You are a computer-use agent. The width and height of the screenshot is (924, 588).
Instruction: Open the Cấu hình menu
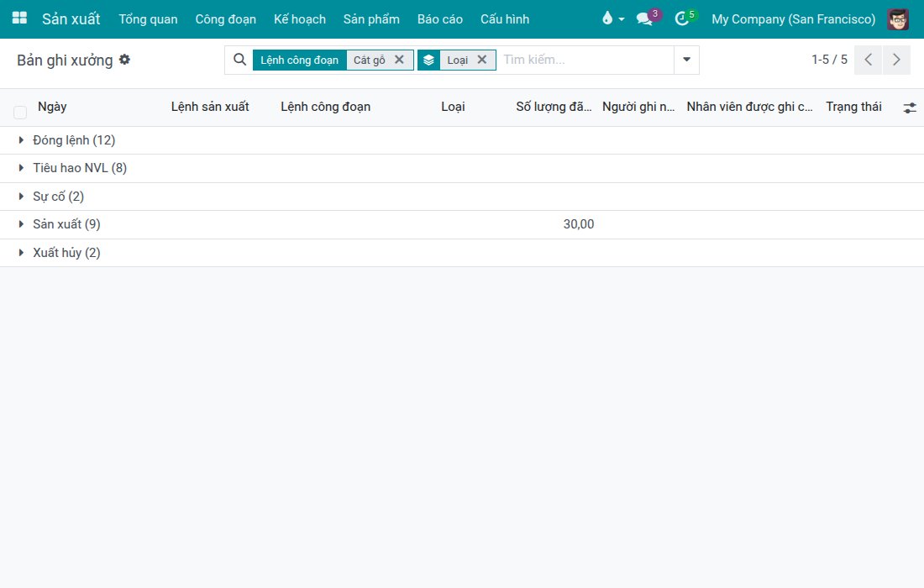click(x=505, y=18)
